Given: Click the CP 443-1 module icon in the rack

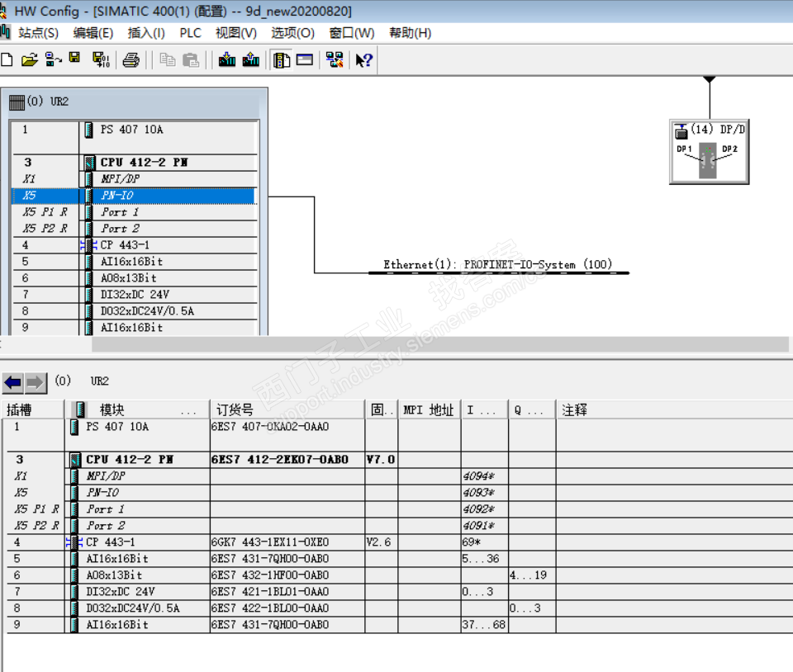Looking at the screenshot, I should (x=89, y=245).
